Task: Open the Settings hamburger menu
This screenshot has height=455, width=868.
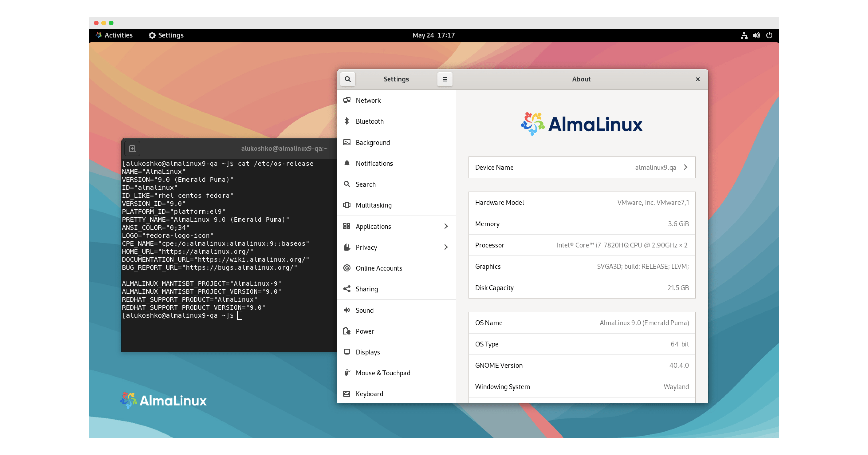Action: [445, 79]
